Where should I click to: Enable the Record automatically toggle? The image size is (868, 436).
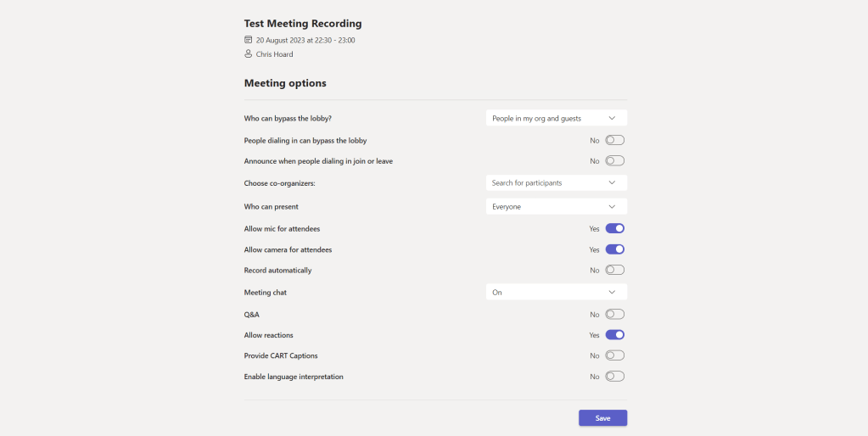pos(614,271)
